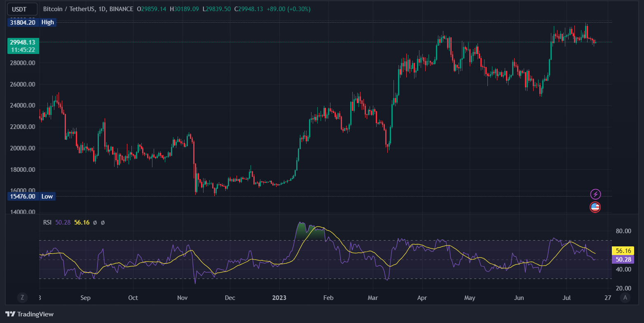Screen dimensions: 644x323
Task: Click the Sep label on time axis
Action: point(85,297)
